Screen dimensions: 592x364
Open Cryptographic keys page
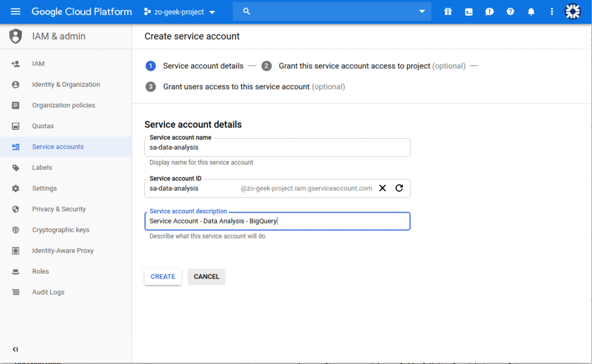point(66,230)
